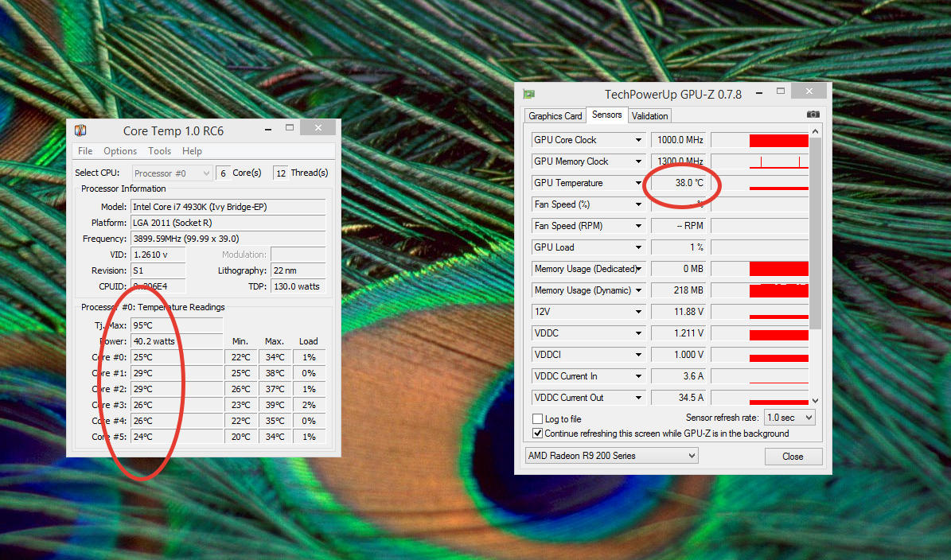
Task: Open Select CPU Processor #0 dropdown
Action: pos(172,173)
